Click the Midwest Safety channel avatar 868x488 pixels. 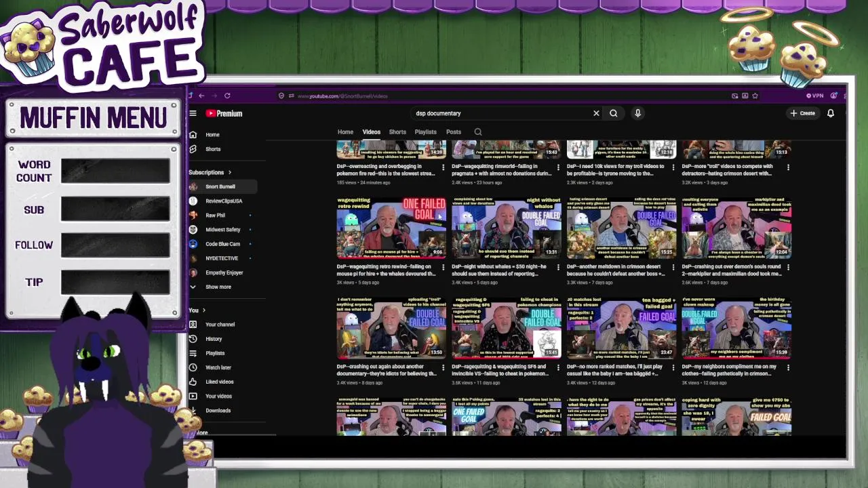point(193,230)
